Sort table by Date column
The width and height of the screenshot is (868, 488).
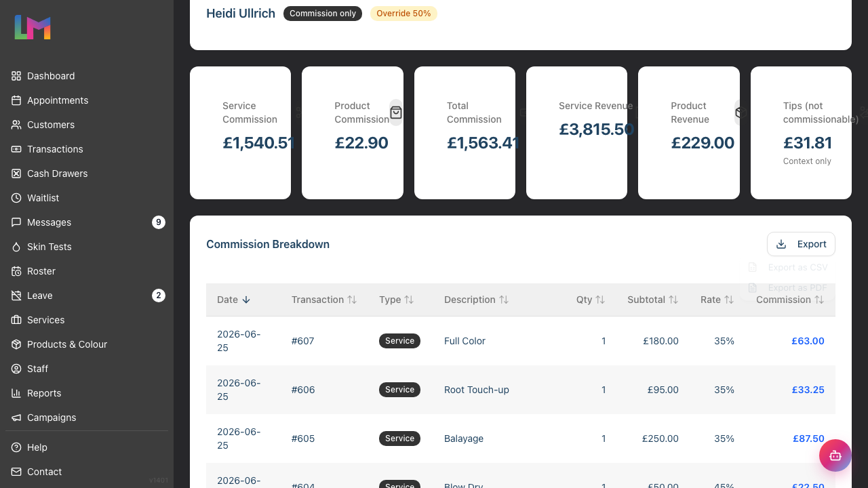tap(234, 300)
